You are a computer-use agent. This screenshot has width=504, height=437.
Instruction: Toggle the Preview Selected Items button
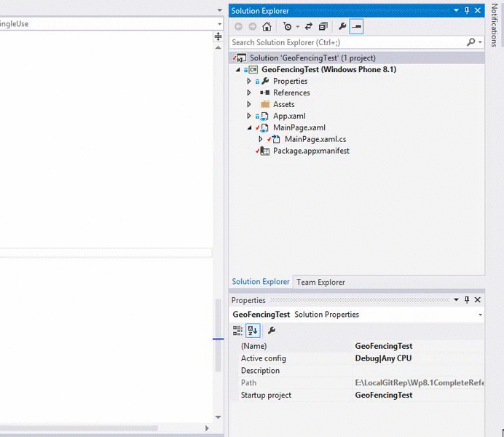(x=356, y=26)
